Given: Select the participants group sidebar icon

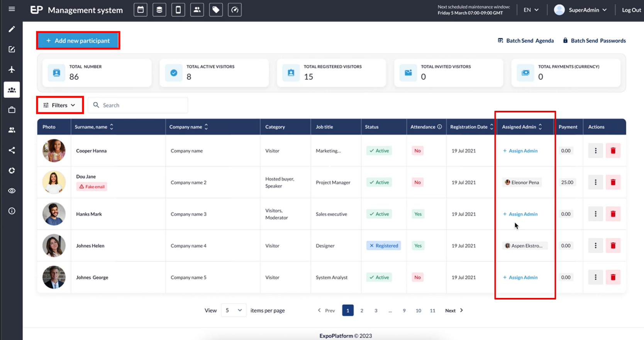Looking at the screenshot, I should (x=12, y=90).
